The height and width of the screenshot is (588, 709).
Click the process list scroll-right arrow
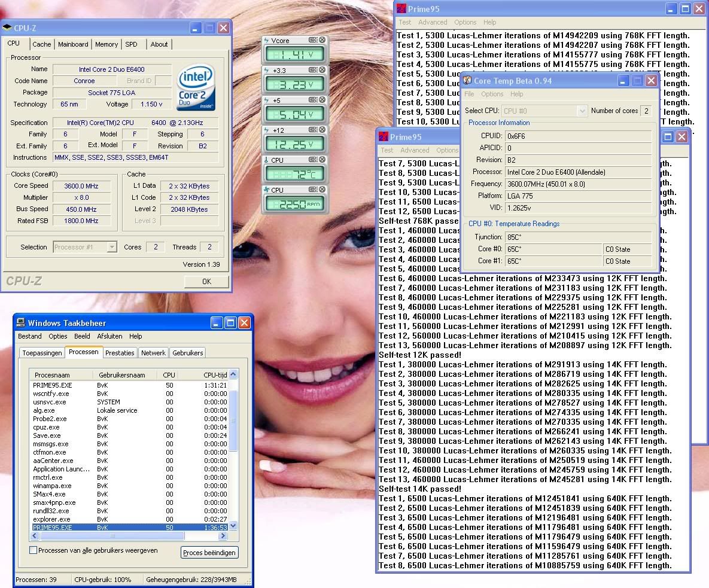coord(223,535)
